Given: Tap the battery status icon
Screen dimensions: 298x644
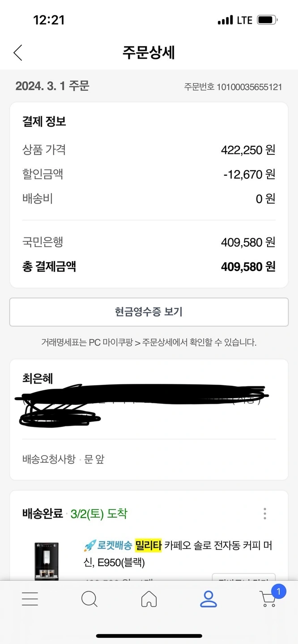Looking at the screenshot, I should tap(268, 20).
